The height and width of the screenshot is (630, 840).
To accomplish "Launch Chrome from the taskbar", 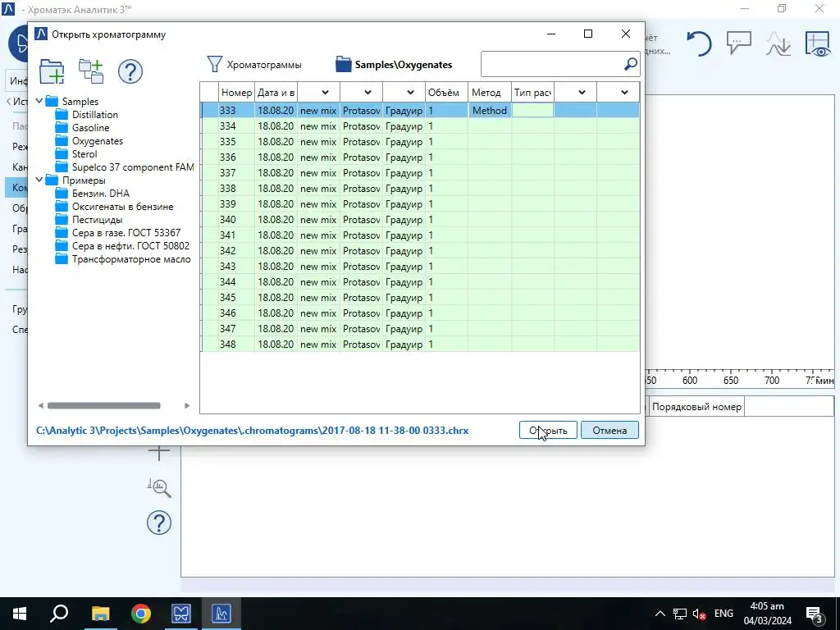I will 141,614.
